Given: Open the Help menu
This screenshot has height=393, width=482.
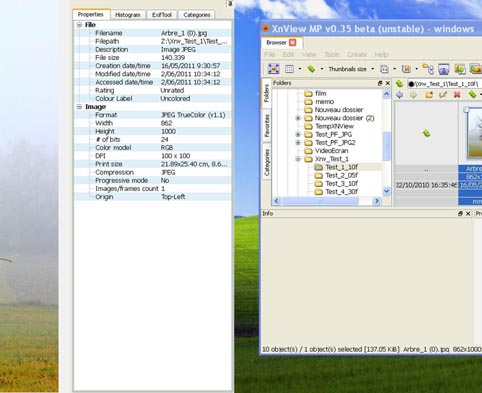Looking at the screenshot, I should 381,54.
